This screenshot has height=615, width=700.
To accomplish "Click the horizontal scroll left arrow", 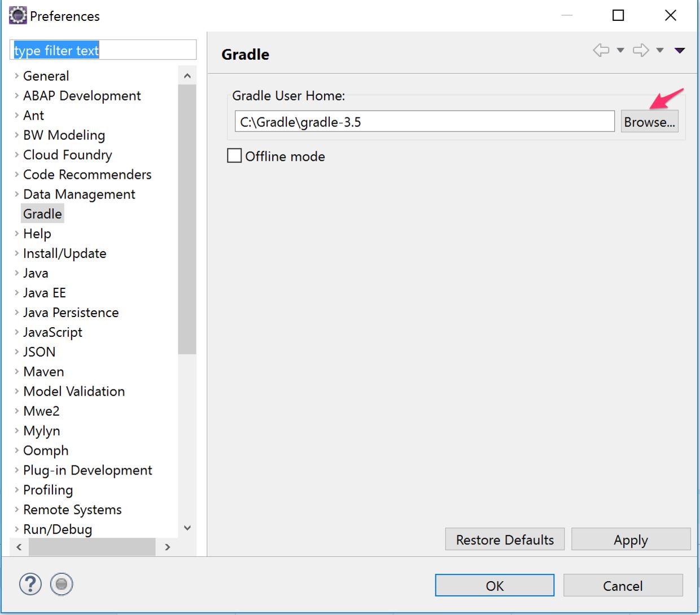I will click(x=19, y=547).
